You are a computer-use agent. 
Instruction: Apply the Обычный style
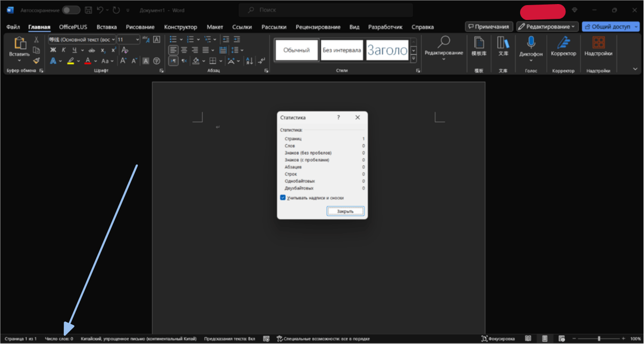(297, 50)
